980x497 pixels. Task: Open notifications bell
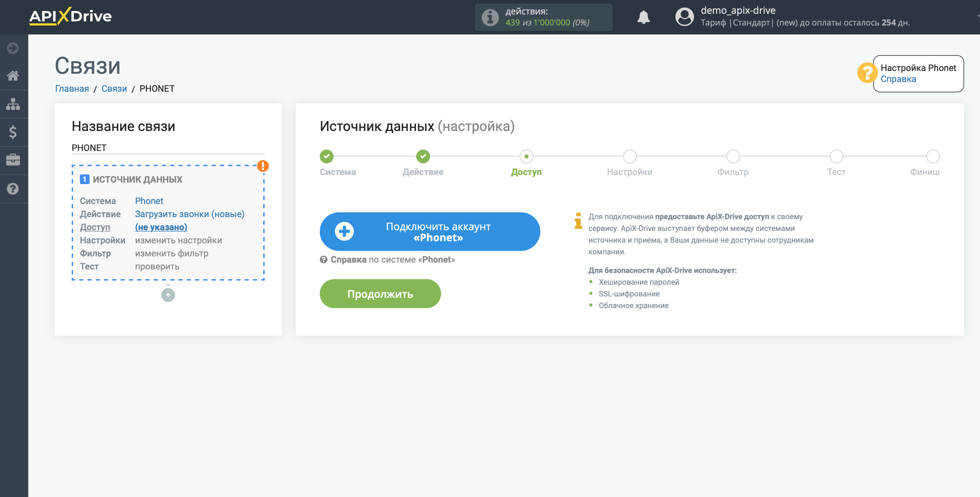(x=643, y=17)
